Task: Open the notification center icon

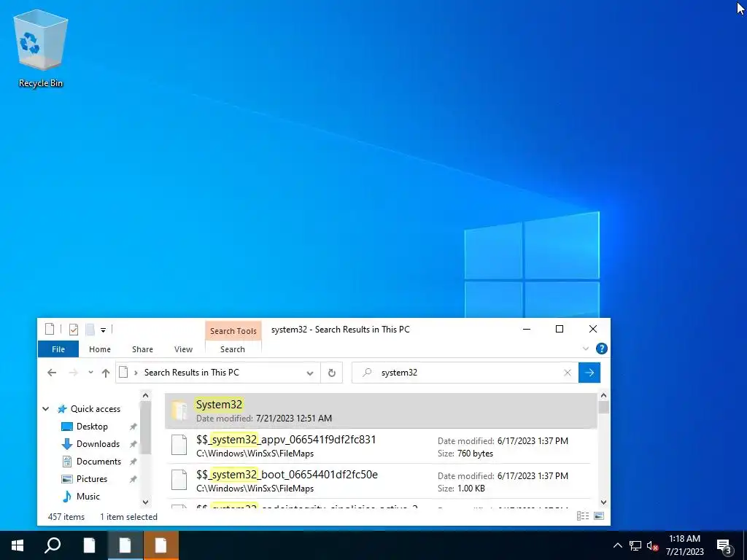Action: [724, 545]
